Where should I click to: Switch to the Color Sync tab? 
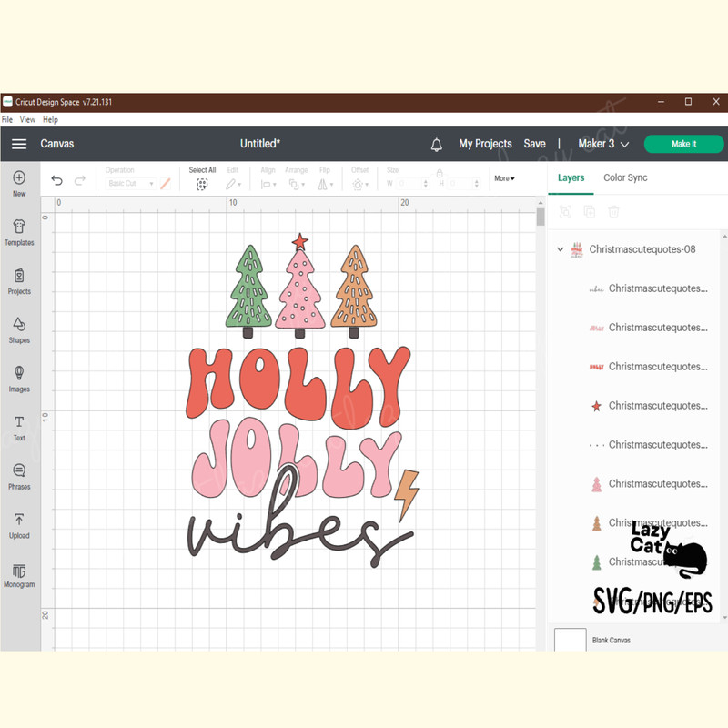tap(625, 177)
